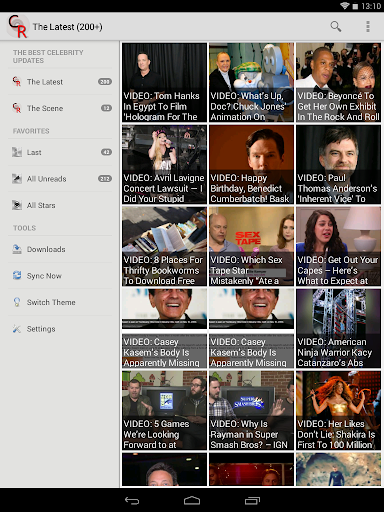Open American Ninja Warrior Kacy Catanzaro tile
The height and width of the screenshot is (512, 384).
(338, 328)
